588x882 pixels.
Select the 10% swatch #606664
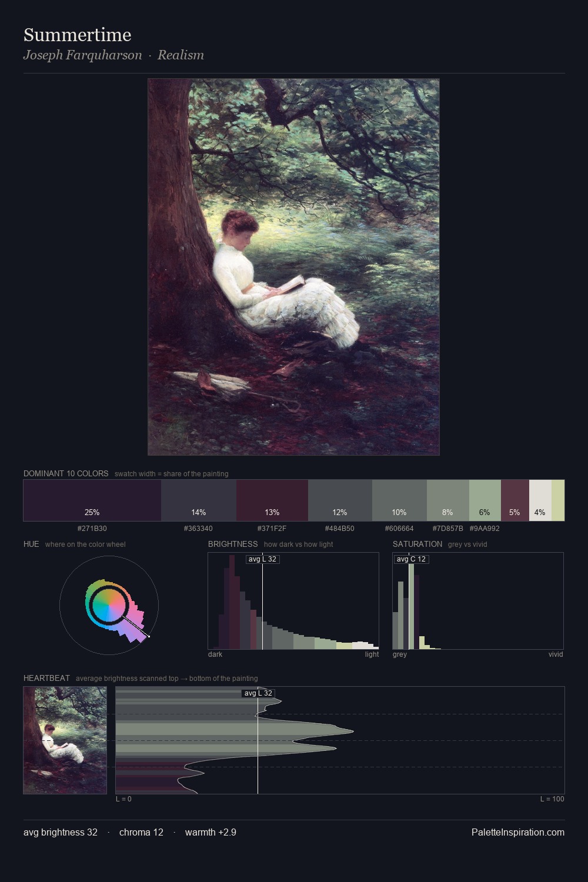pos(399,500)
